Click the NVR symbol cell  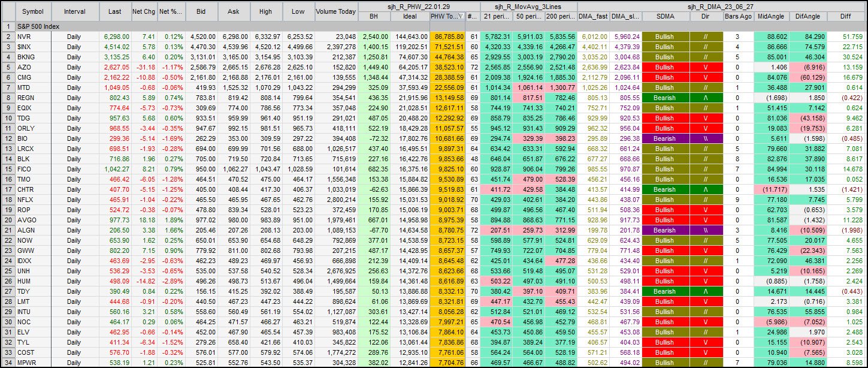click(x=33, y=37)
